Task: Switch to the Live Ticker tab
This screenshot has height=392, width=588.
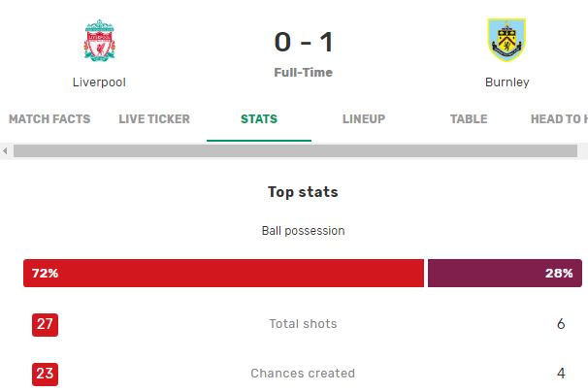Action: [154, 119]
